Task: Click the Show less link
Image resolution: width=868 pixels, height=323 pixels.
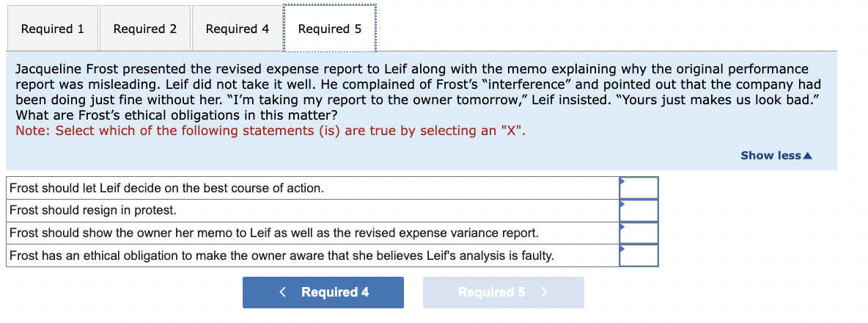Action: coord(770,156)
